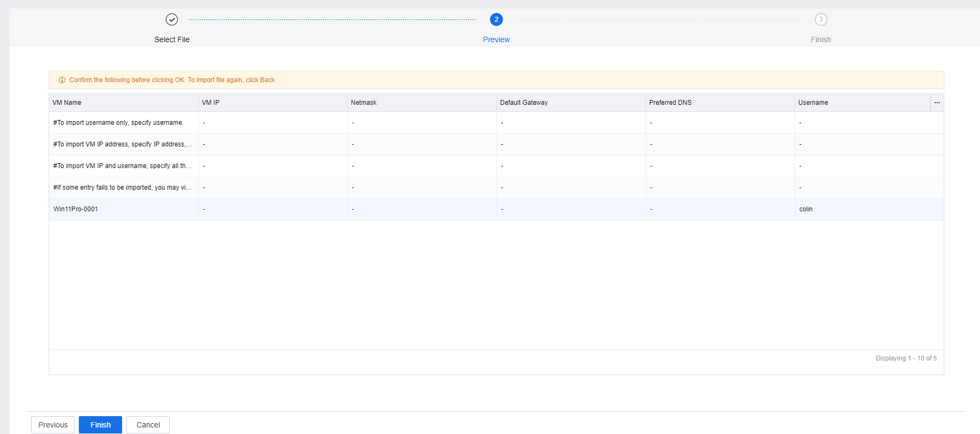980x434 pixels.
Task: Click the Default Gateway column header
Action: point(523,103)
